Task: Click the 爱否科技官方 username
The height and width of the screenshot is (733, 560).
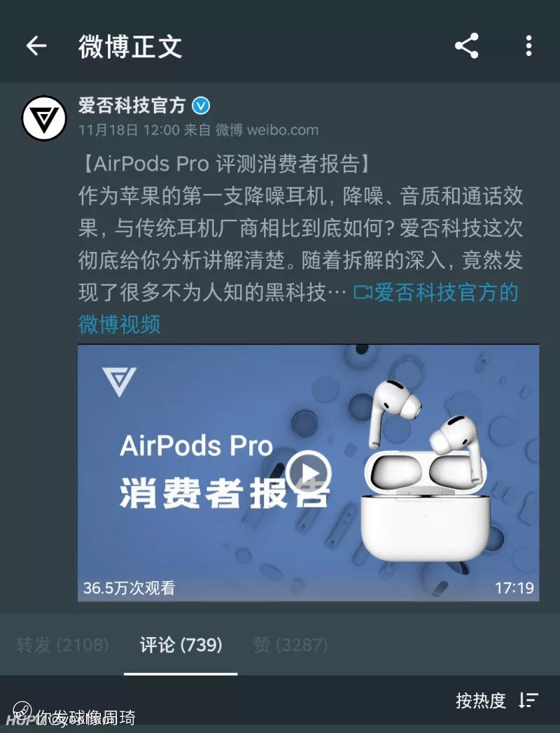Action: click(132, 105)
